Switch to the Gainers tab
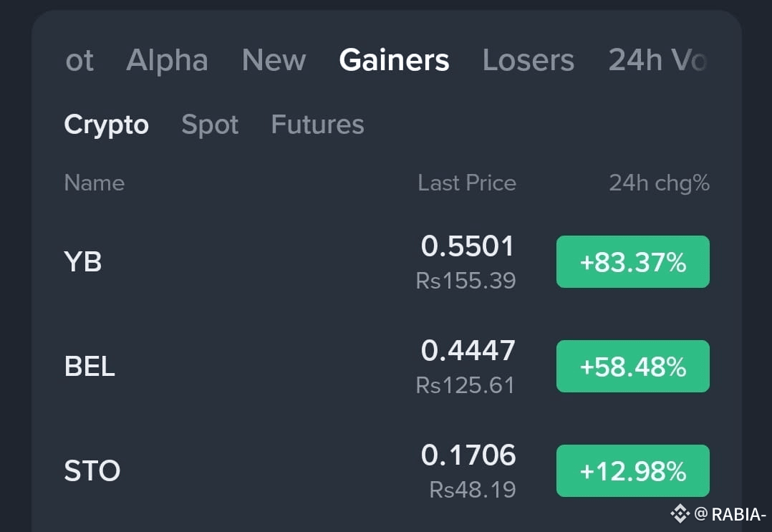Image resolution: width=772 pixels, height=532 pixels. [x=394, y=60]
